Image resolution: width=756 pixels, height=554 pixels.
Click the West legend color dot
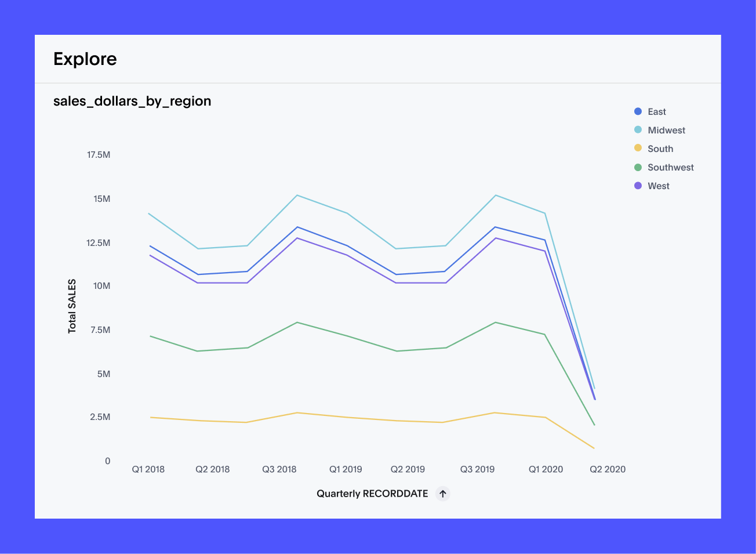pyautogui.click(x=638, y=186)
